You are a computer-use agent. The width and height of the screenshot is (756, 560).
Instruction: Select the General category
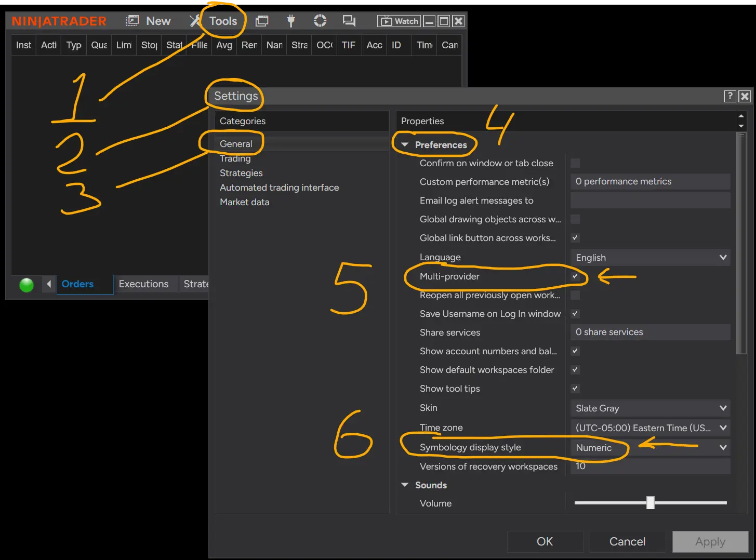click(301, 144)
